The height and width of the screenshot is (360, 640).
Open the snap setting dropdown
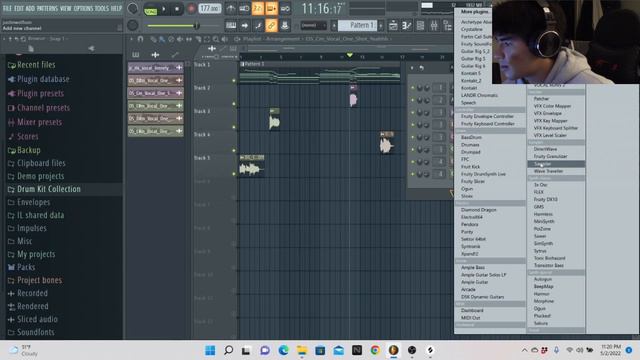[x=313, y=25]
